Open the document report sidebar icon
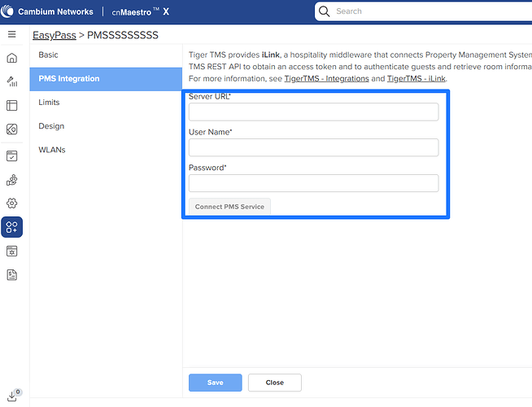532x407 pixels. click(x=12, y=275)
